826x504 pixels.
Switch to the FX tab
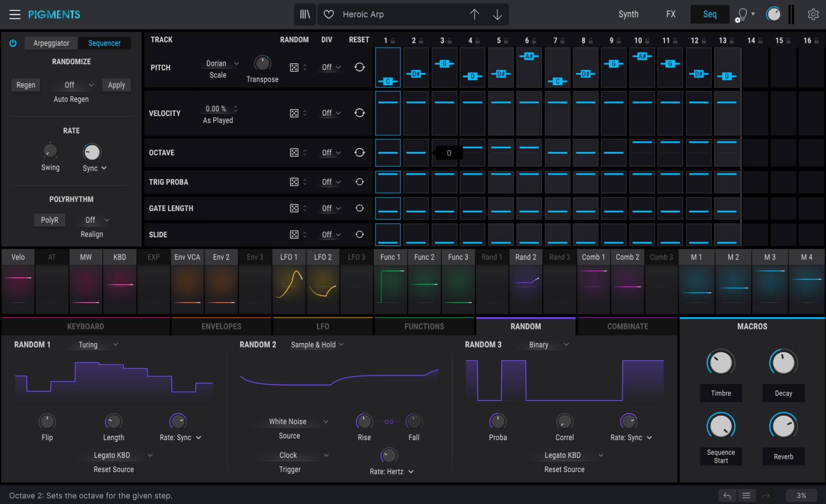click(671, 14)
